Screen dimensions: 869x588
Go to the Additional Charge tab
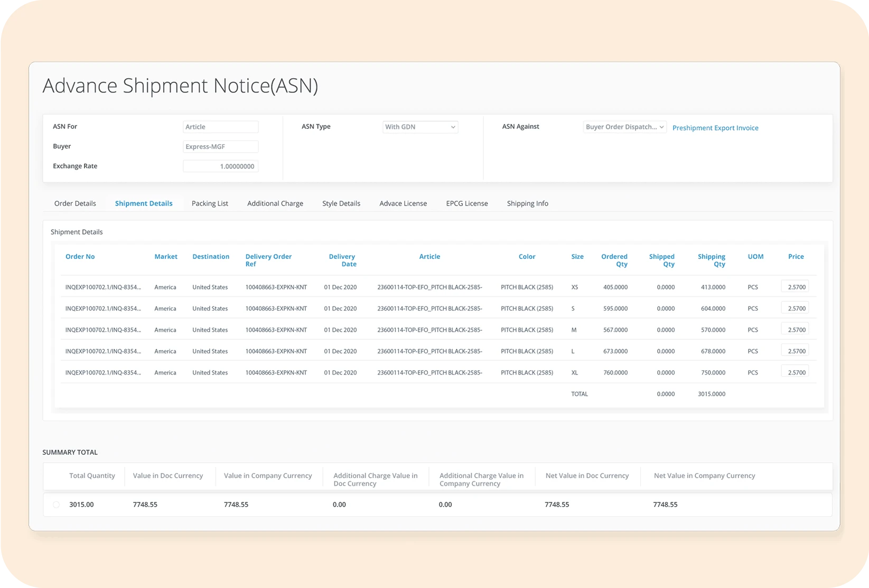point(275,203)
